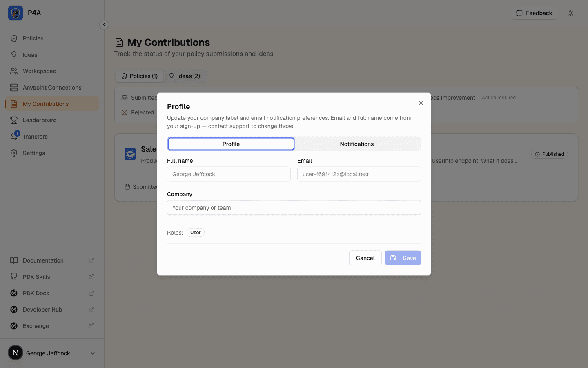Close the Profile dialog with the X
The image size is (588, 368).
421,103
